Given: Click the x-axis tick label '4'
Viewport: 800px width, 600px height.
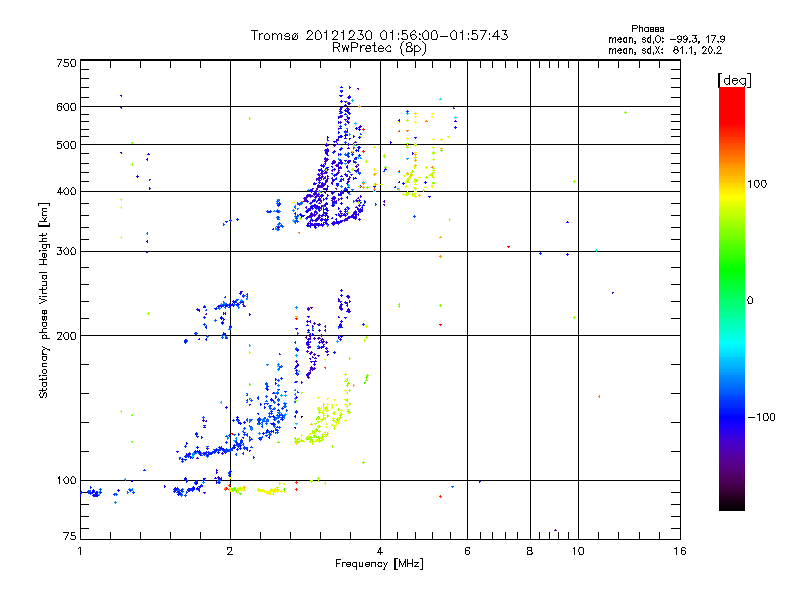Looking at the screenshot, I should (380, 551).
